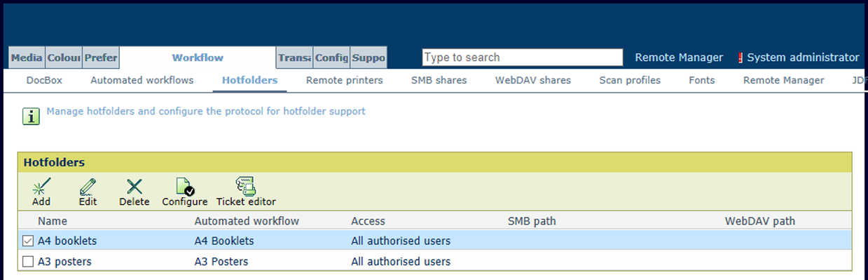The width and height of the screenshot is (868, 280).
Task: Sort by the Name column header
Action: [x=53, y=221]
